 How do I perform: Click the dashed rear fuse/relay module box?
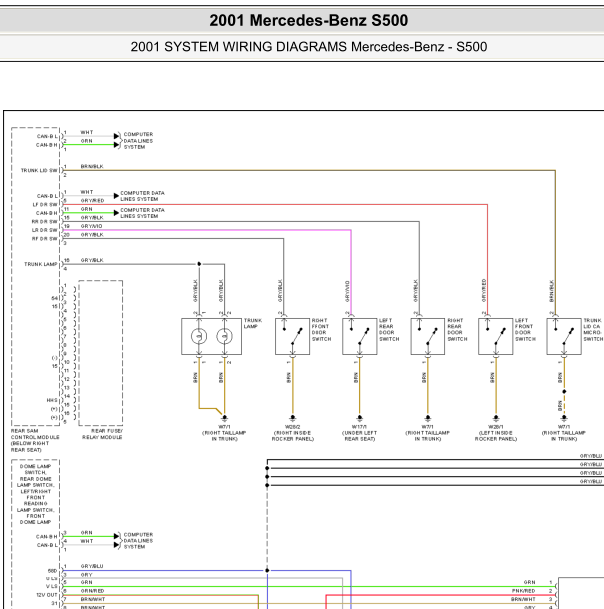click(x=101, y=353)
